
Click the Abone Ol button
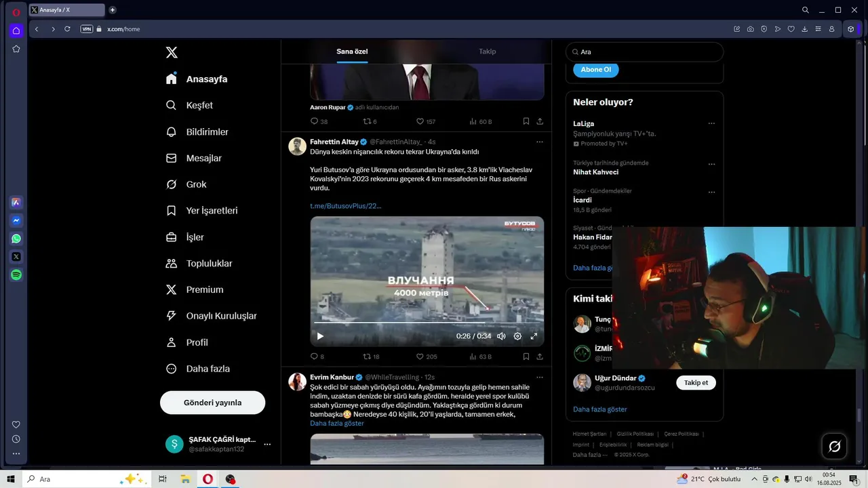tap(595, 70)
